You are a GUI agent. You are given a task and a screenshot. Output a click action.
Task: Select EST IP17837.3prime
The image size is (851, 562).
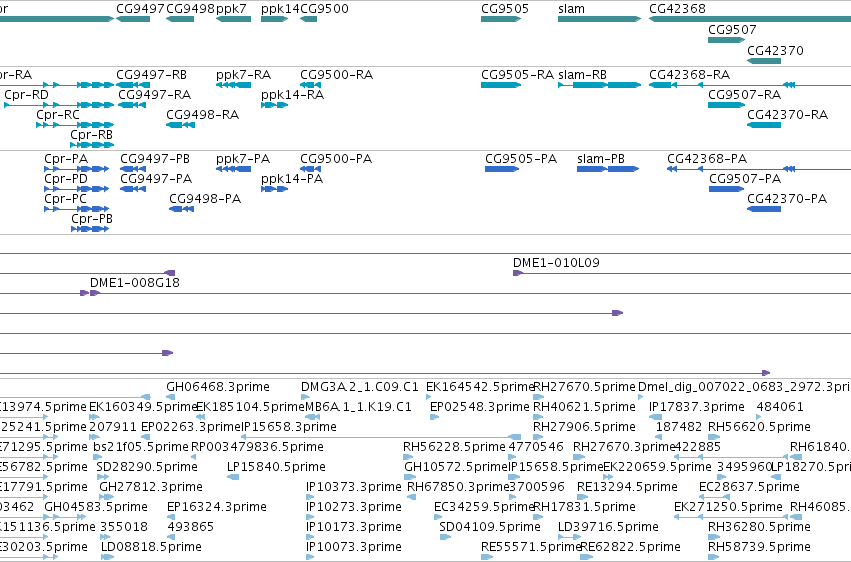coord(697,407)
